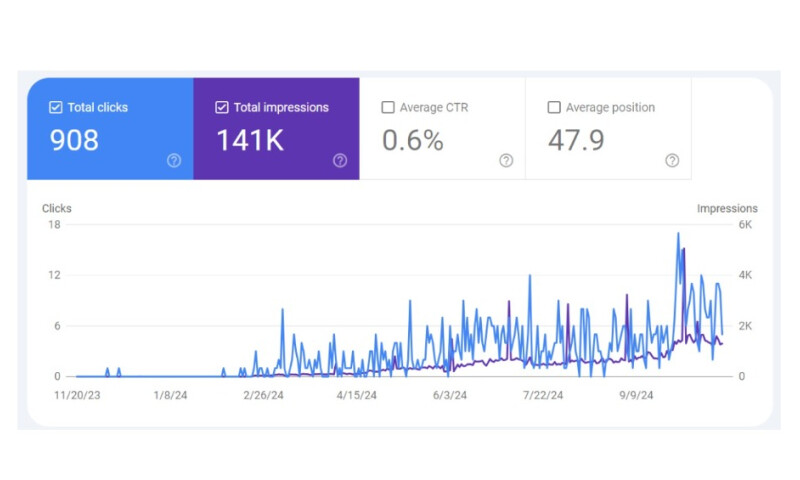This screenshot has width=800, height=480.
Task: Uncheck the Total clicks checkbox
Action: 56,107
